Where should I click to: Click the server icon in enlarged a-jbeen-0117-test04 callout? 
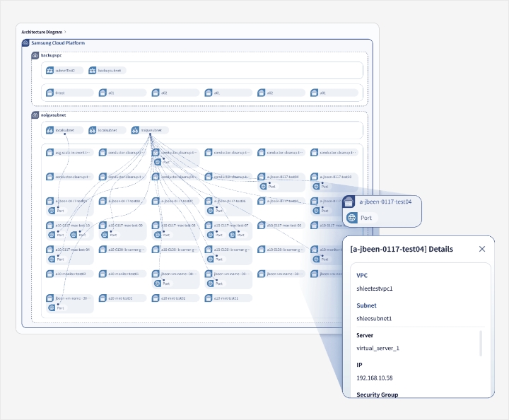pos(350,202)
